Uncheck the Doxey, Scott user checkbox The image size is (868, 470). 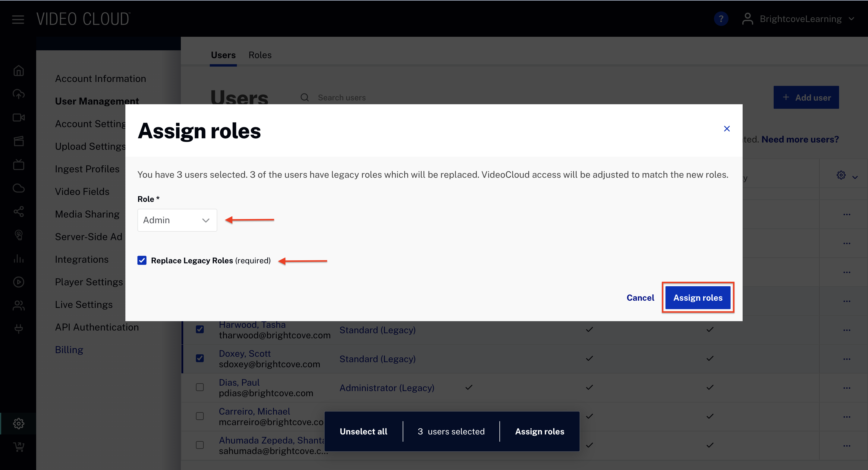[x=200, y=358]
